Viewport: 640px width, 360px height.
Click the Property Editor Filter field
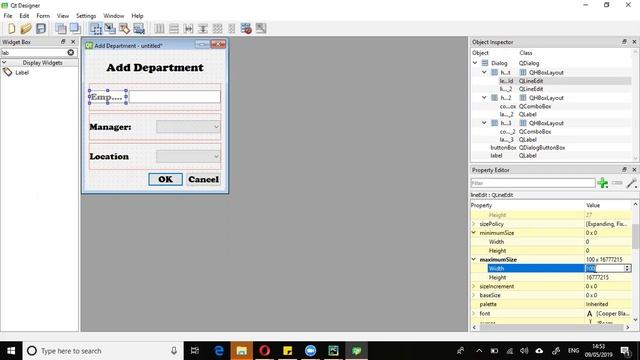pyautogui.click(x=533, y=183)
